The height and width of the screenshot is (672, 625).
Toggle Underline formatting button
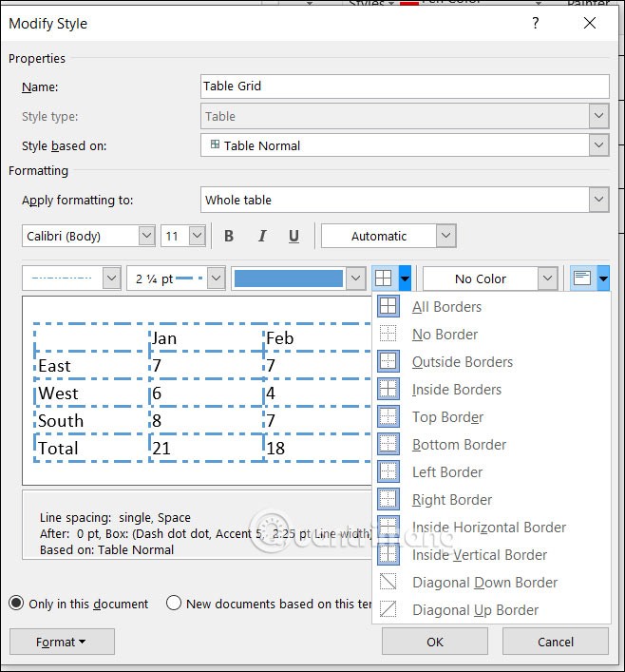tap(294, 236)
